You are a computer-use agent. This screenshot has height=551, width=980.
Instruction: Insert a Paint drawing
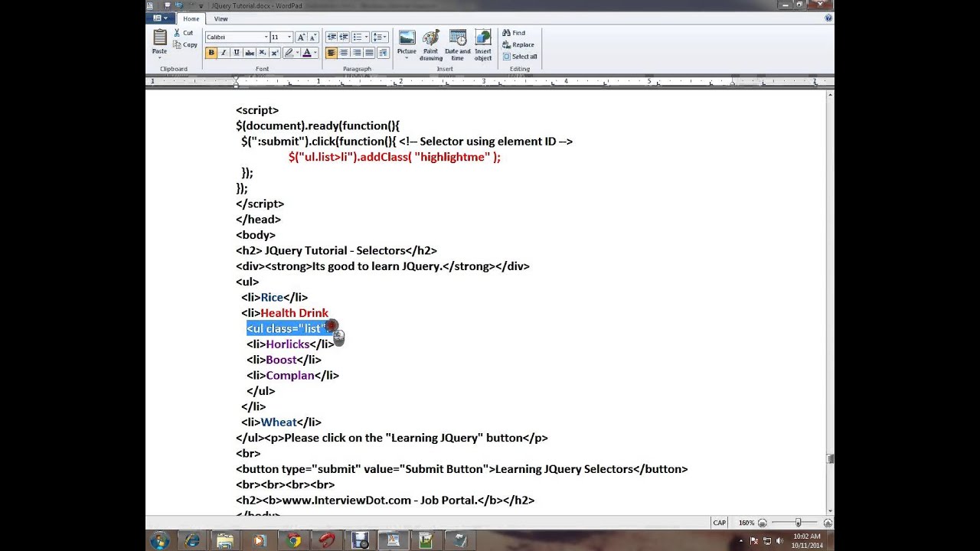click(430, 45)
